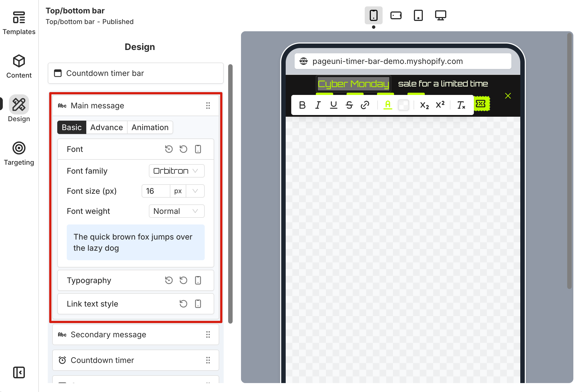Open the Font family dropdown
Image resolution: width=582 pixels, height=392 pixels.
tap(177, 171)
